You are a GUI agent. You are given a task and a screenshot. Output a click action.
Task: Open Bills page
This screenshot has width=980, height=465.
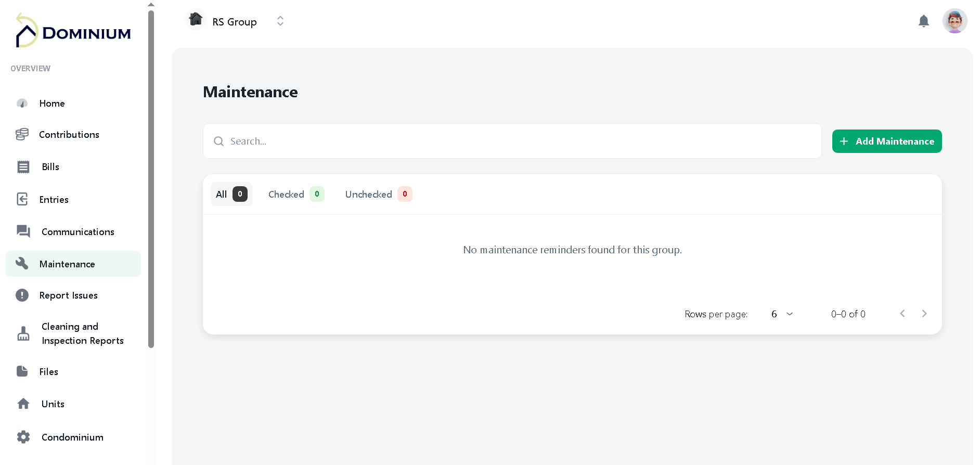[x=73, y=167]
